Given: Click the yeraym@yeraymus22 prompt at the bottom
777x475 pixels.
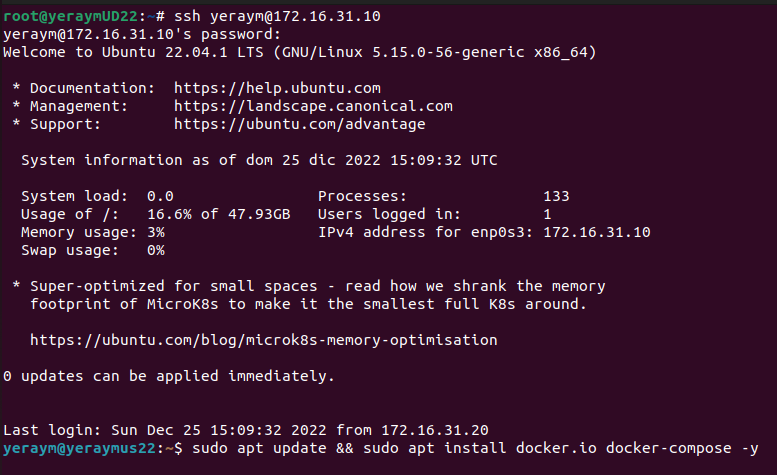Looking at the screenshot, I should [x=79, y=448].
